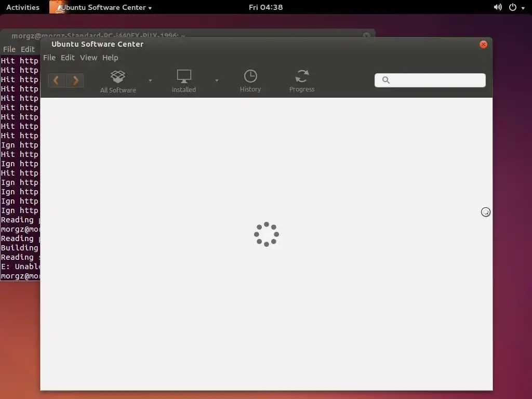Open the Activities overview
Image resolution: width=532 pixels, height=399 pixels.
(23, 7)
